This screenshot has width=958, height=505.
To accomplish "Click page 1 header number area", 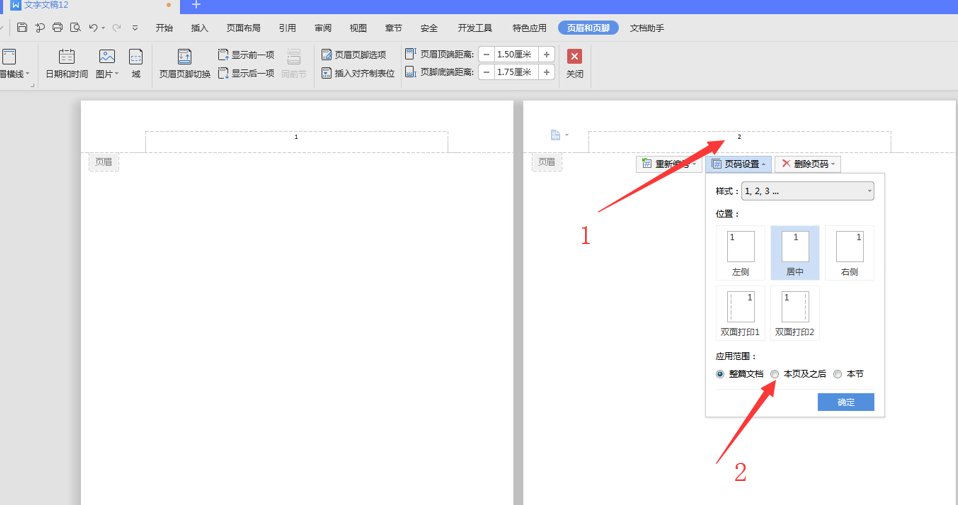I will (x=296, y=142).
